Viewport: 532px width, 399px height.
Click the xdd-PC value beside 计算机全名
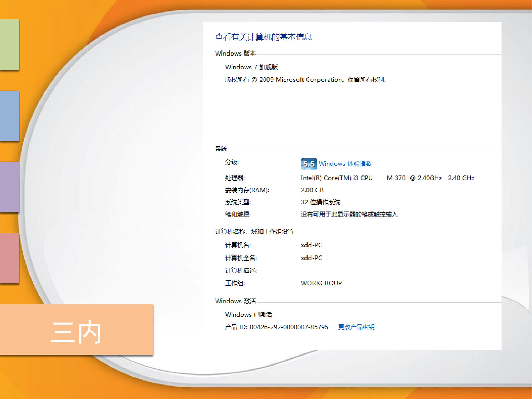(x=311, y=258)
